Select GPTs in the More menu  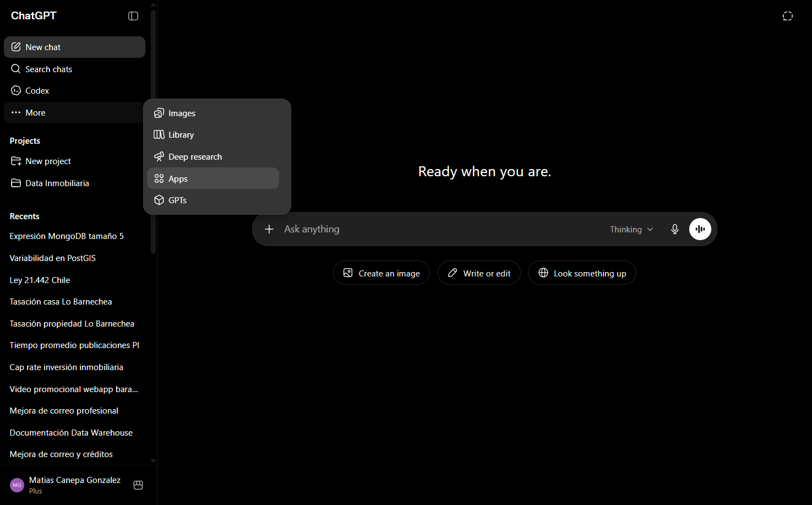pyautogui.click(x=213, y=200)
